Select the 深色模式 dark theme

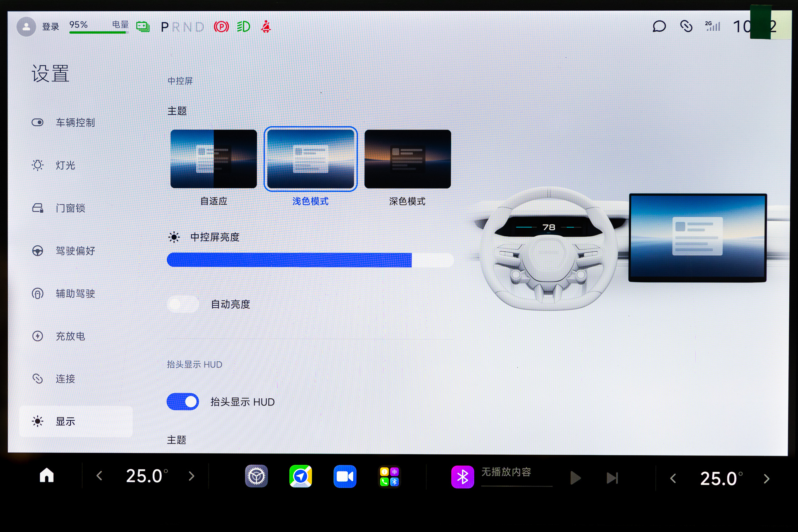[x=407, y=159]
